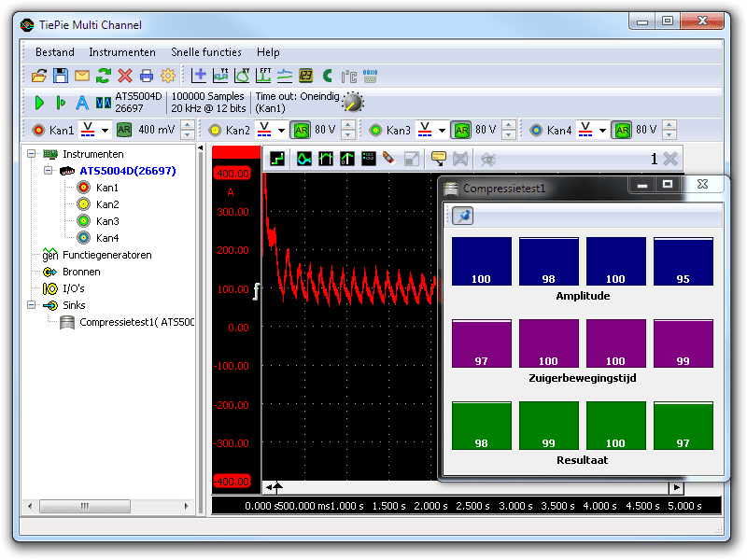The width and height of the screenshot is (747, 560).
Task: Toggle Kan4 auto ranging AR button
Action: click(622, 130)
